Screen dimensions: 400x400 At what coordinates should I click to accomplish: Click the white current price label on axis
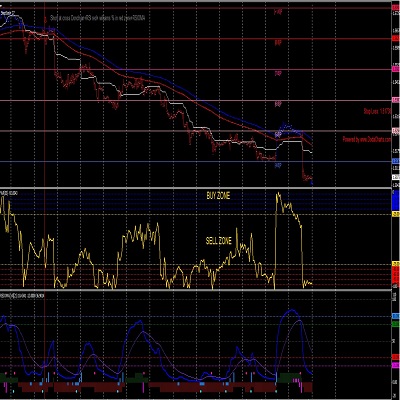(x=396, y=177)
